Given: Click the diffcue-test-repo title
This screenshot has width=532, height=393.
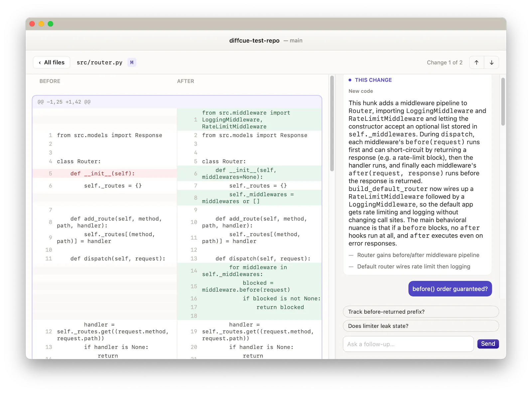Looking at the screenshot, I should (x=254, y=41).
